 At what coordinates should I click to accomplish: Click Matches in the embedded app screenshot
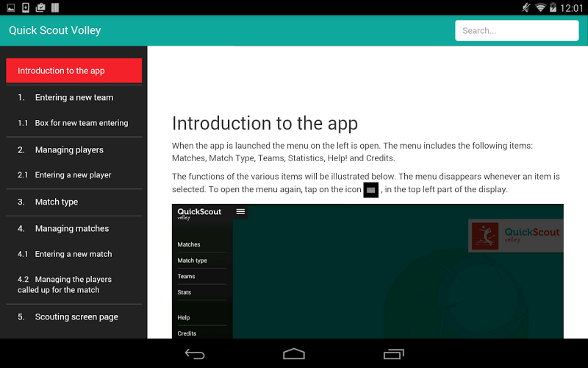coord(189,244)
